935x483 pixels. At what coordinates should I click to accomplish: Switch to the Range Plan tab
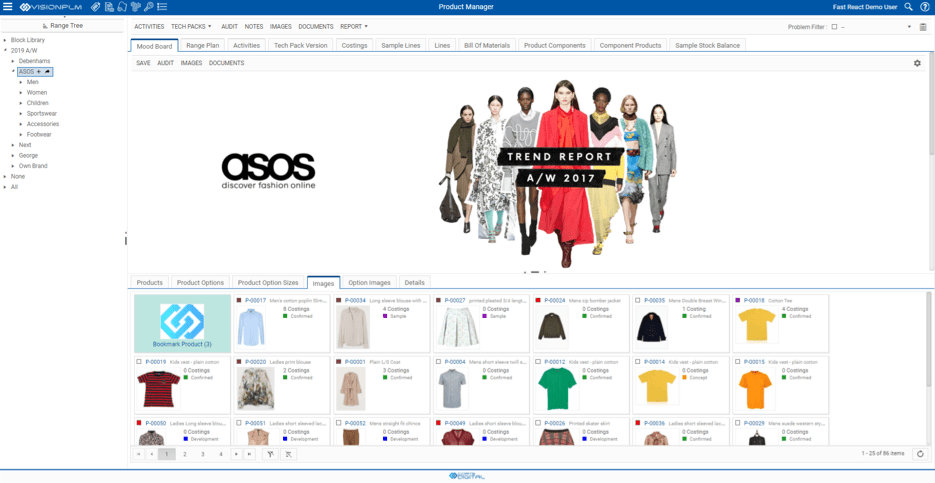pos(202,45)
